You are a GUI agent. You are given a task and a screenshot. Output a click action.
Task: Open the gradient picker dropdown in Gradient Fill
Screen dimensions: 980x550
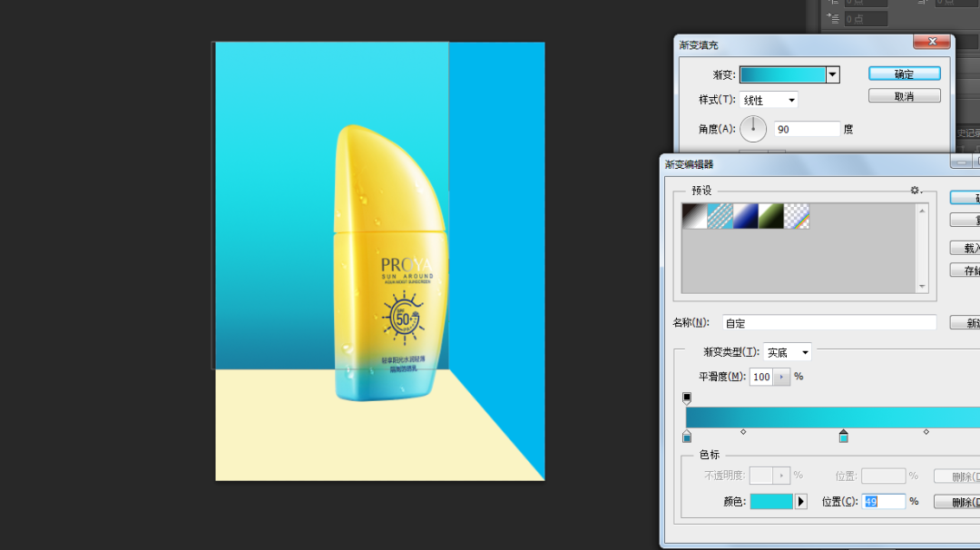click(833, 74)
